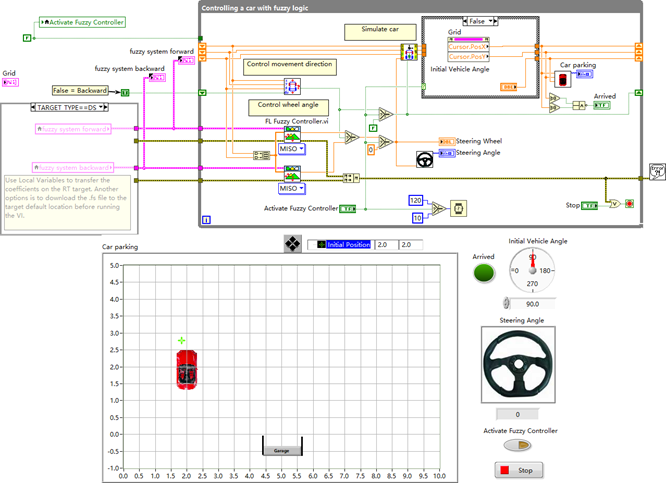Select the 120 numeric constant

(x=416, y=201)
